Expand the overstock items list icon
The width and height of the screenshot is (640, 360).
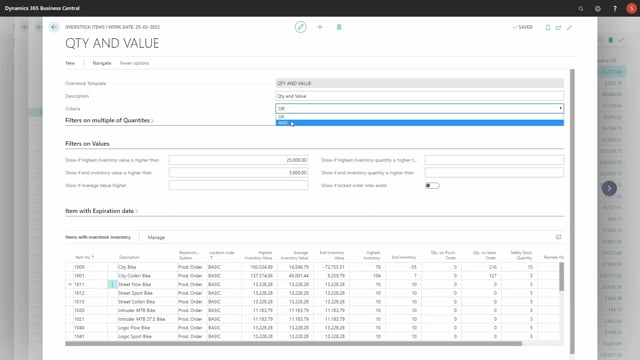pos(558,237)
